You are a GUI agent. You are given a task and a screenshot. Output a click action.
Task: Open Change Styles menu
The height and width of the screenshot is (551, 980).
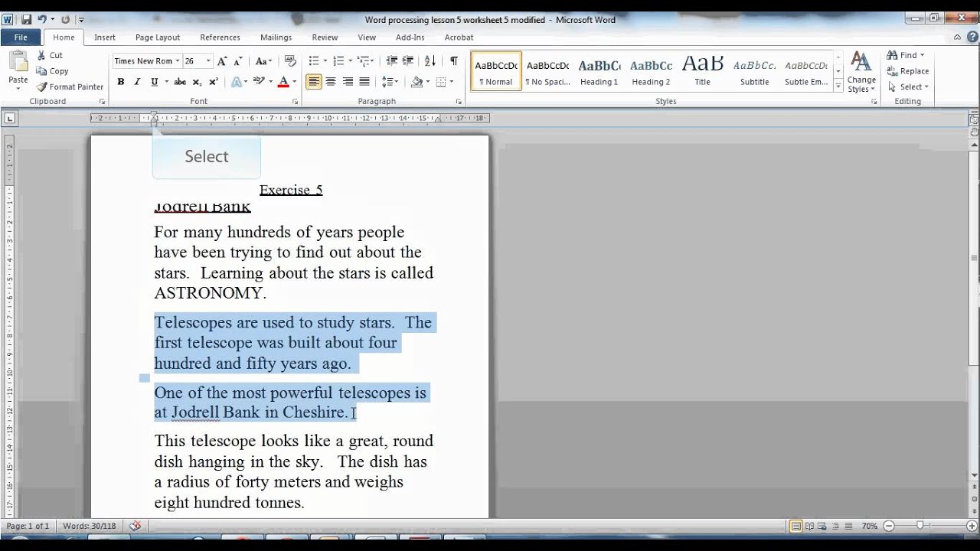[x=861, y=72]
